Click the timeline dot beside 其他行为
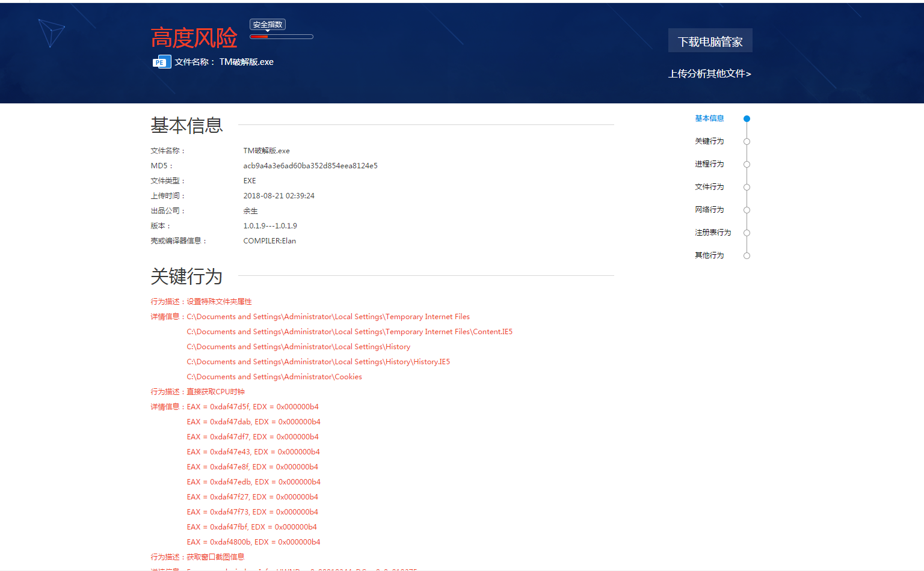 coord(747,256)
